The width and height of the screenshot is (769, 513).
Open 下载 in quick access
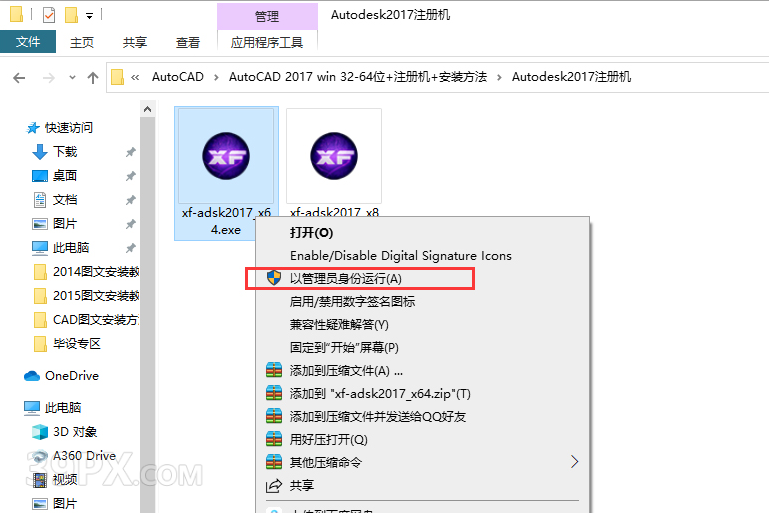click(65, 152)
